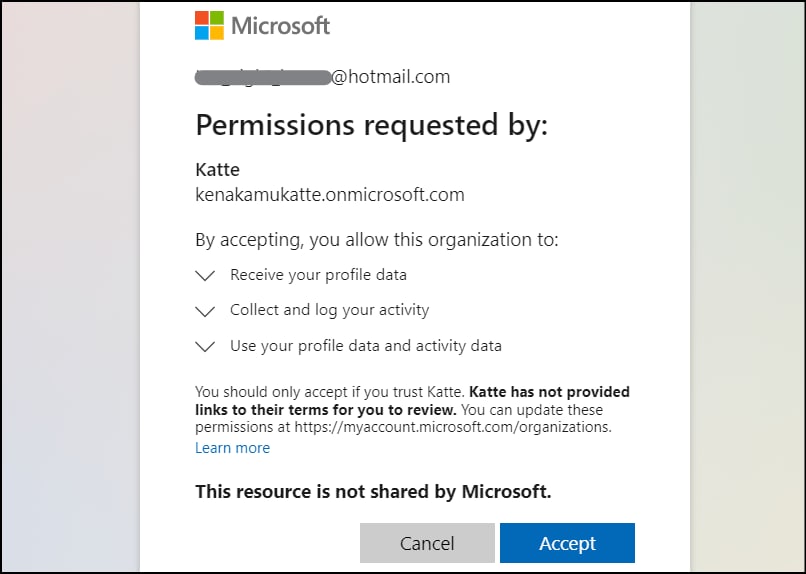Click the 'Permissions requested by:' heading
The width and height of the screenshot is (806, 574).
click(372, 125)
